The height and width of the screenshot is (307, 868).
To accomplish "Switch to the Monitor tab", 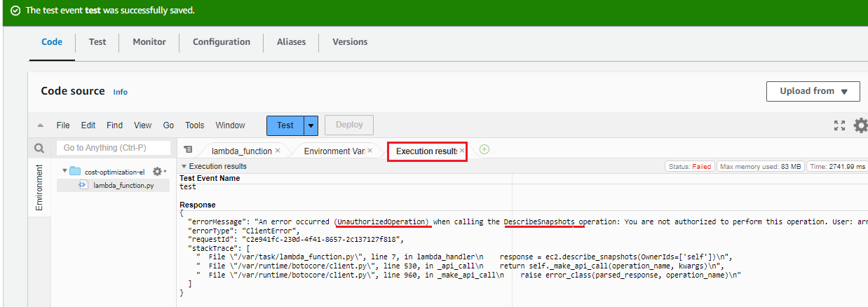I will click(x=149, y=42).
